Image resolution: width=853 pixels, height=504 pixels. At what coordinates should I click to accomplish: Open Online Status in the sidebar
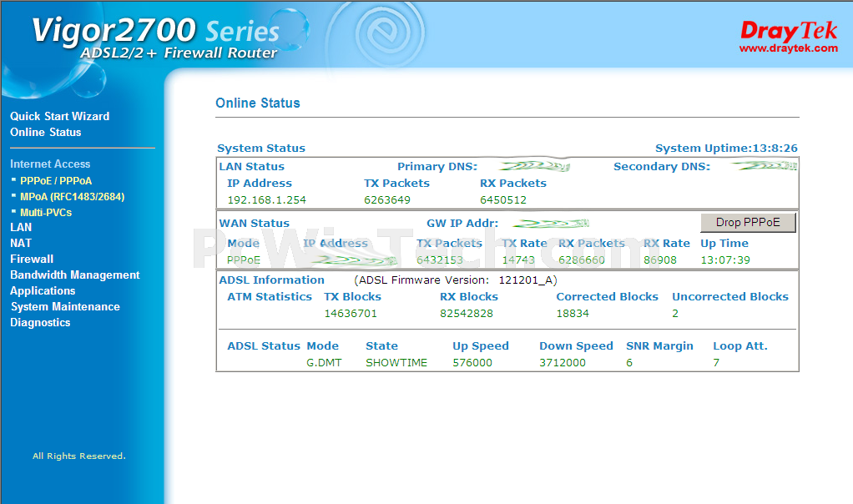46,132
